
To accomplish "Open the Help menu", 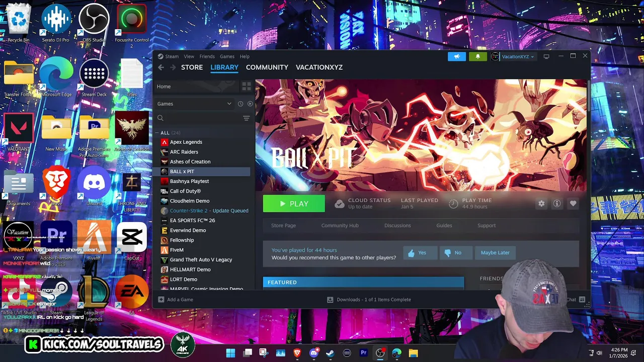I will click(x=245, y=56).
